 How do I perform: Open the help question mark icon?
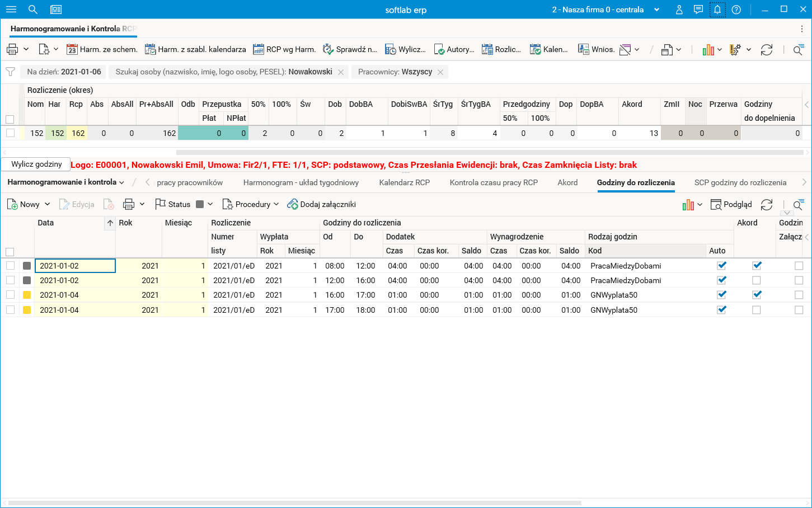point(736,10)
